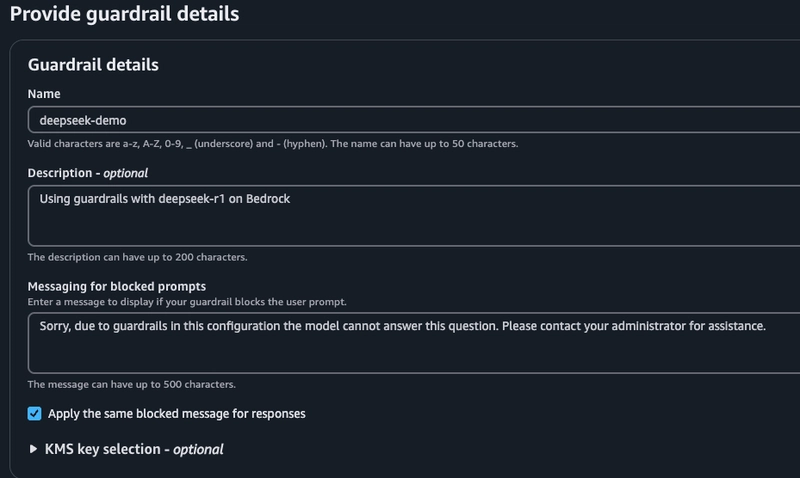Viewport: 800px width, 478px height.
Task: Click the Name field containing deepseek-demo
Action: tap(400, 119)
